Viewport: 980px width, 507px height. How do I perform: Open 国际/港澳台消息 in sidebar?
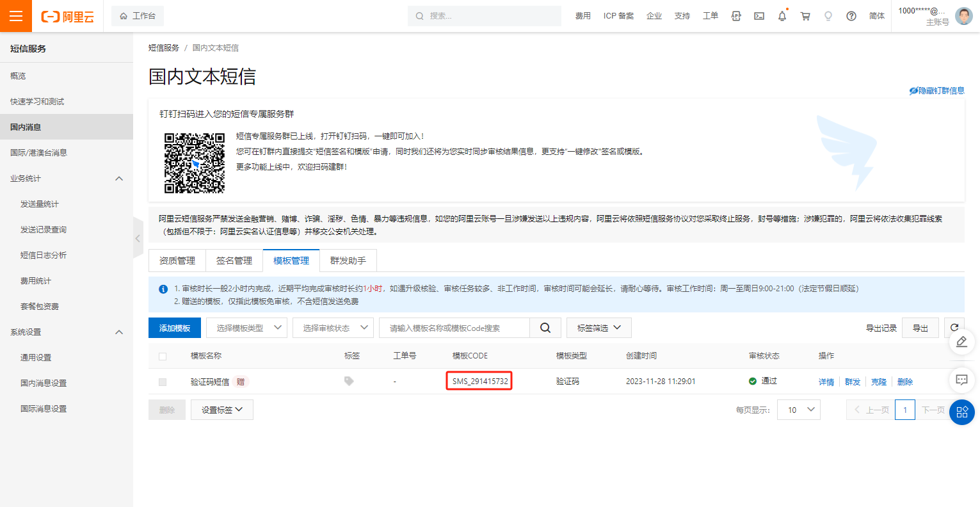38,153
